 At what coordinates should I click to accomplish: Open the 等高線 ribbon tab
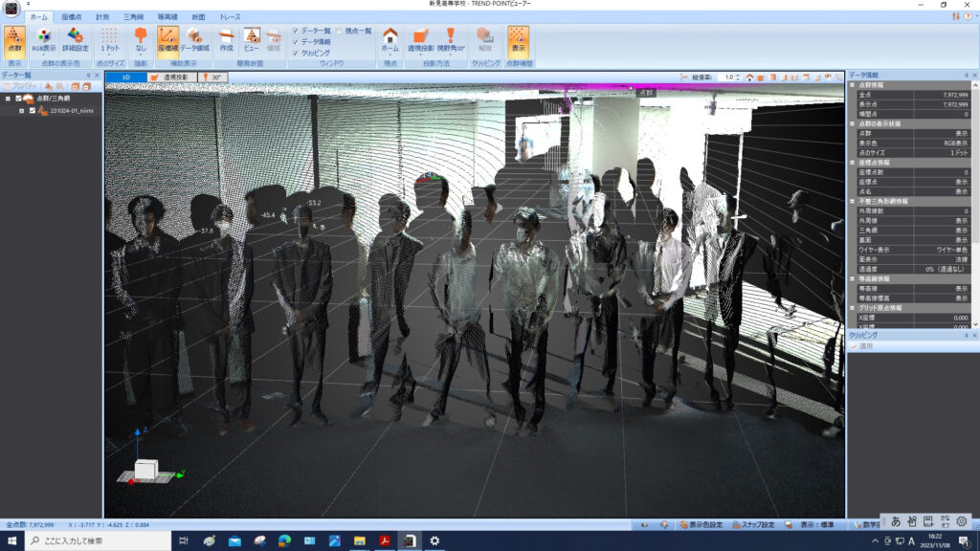pyautogui.click(x=167, y=17)
